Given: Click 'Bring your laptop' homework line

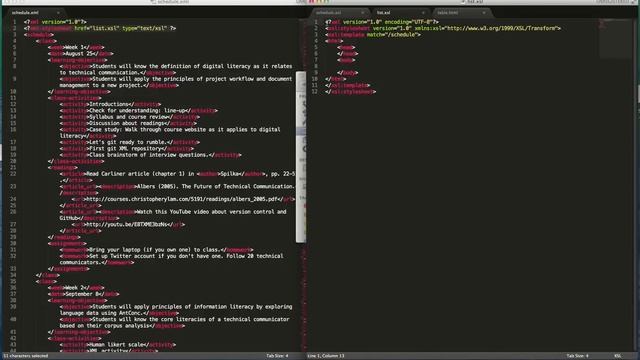Looking at the screenshot, I should pos(156,250).
